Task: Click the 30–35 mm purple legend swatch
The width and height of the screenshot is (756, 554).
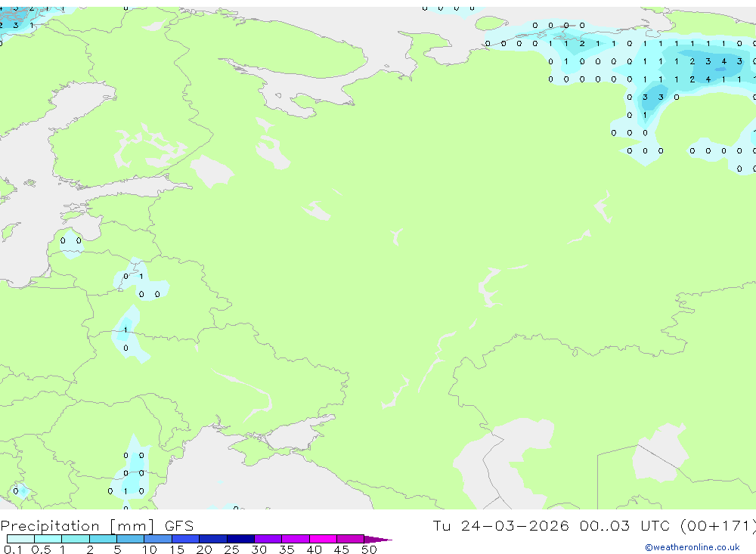Action: pos(268,539)
